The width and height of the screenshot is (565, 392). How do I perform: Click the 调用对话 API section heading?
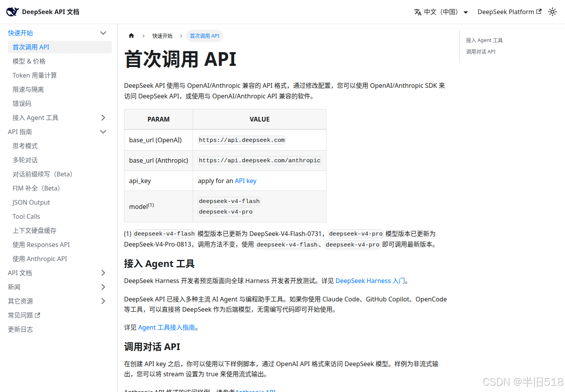pyautogui.click(x=152, y=347)
